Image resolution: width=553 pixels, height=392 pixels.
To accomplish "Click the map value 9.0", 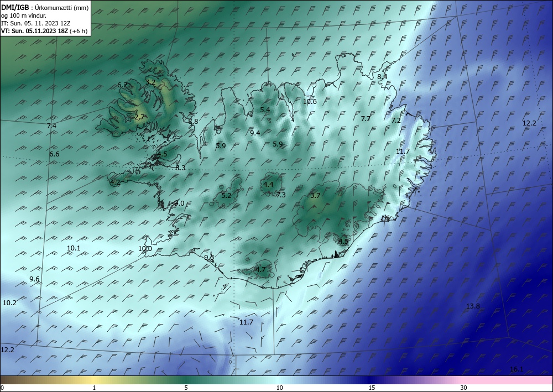I will point(179,203).
